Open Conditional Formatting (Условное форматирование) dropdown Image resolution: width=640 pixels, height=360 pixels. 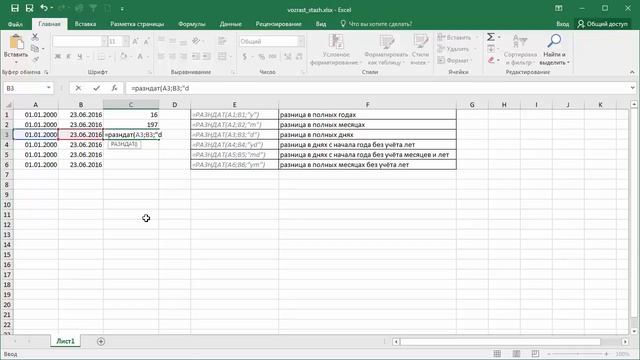[x=336, y=50]
